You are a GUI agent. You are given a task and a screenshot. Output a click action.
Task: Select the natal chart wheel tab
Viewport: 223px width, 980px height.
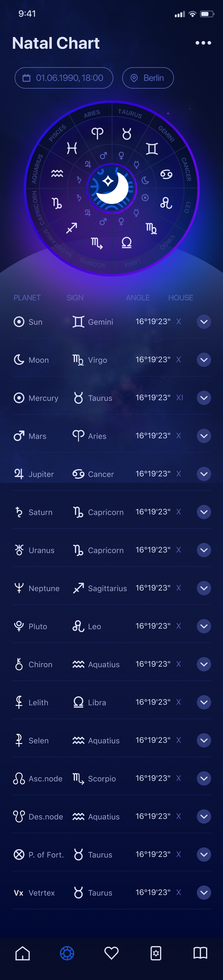pos(67,953)
